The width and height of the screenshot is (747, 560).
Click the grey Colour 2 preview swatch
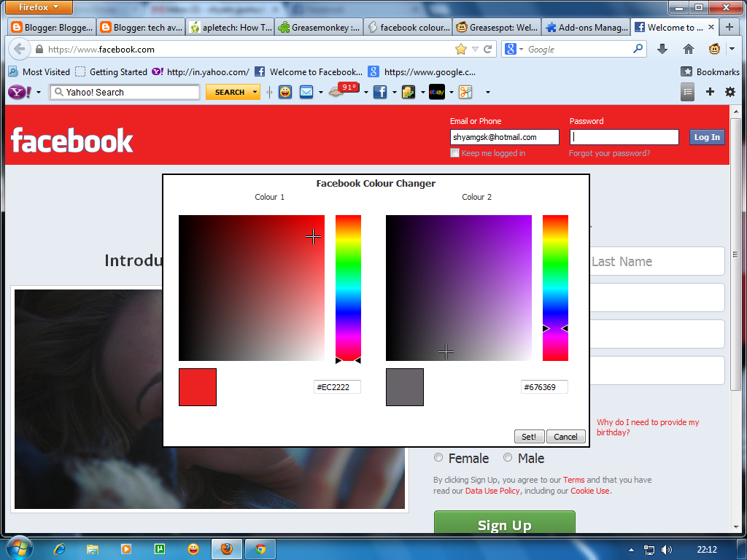[x=405, y=387]
